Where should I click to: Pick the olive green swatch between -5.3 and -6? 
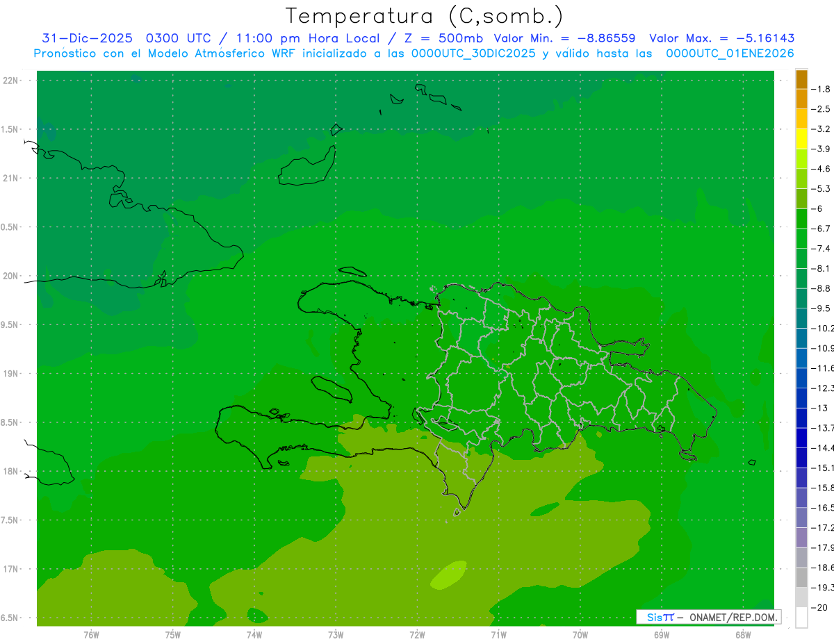(x=801, y=199)
